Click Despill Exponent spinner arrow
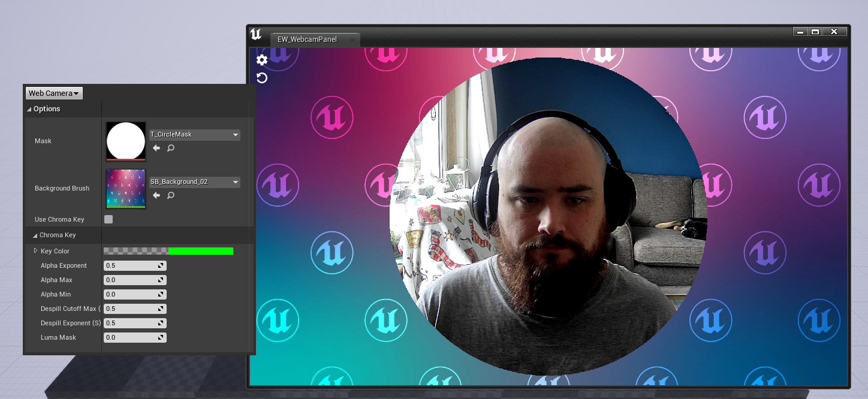The image size is (868, 399). point(161,323)
